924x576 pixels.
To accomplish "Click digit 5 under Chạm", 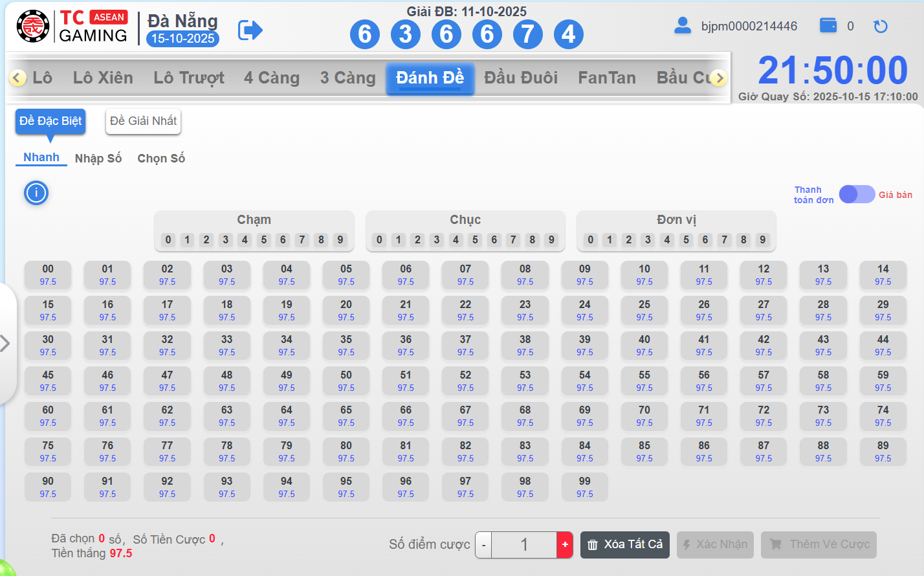I will [x=264, y=240].
